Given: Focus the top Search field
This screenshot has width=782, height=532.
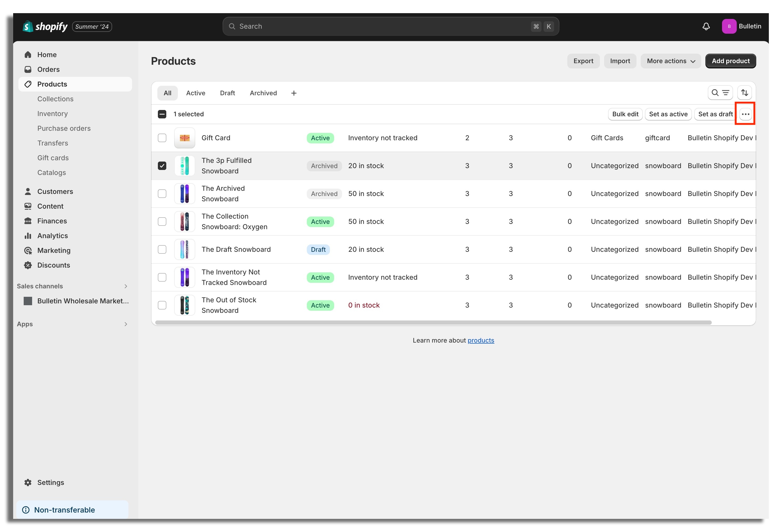Looking at the screenshot, I should click(x=391, y=26).
